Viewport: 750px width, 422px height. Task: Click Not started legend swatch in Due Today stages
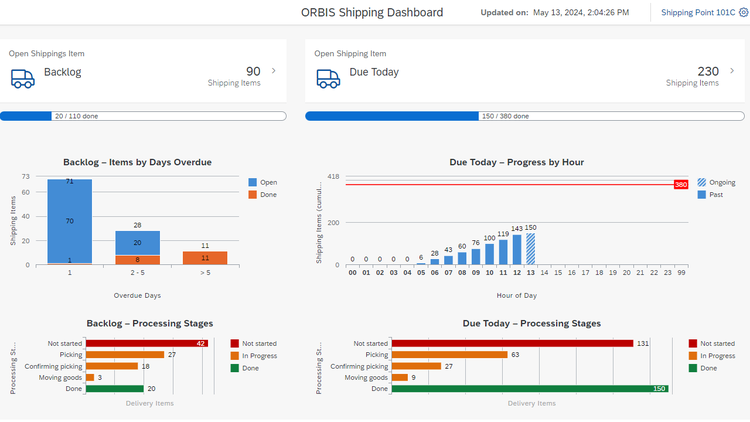click(x=693, y=344)
